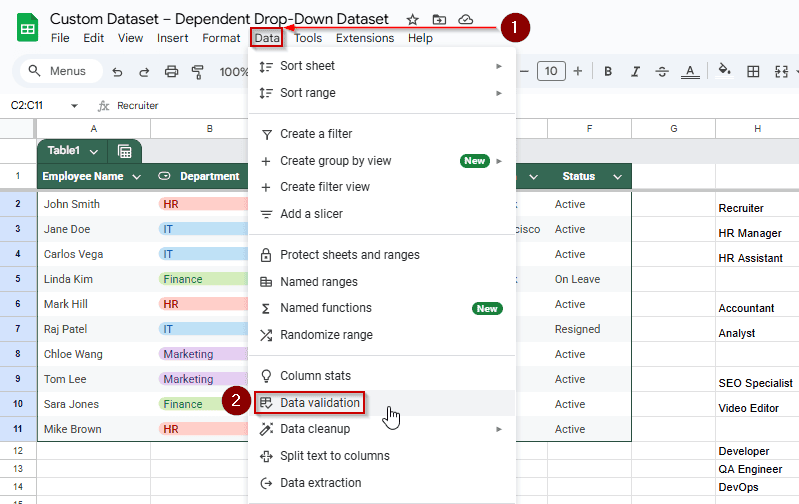Click the font size field

(551, 71)
